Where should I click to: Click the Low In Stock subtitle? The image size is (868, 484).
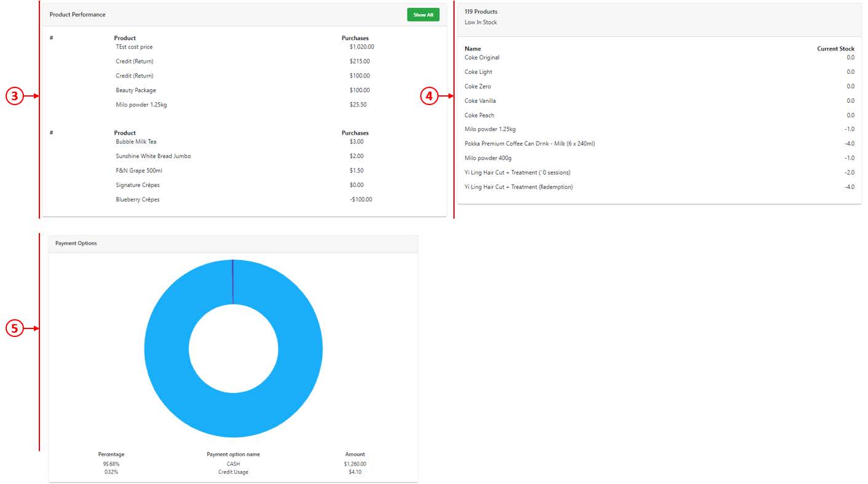[x=481, y=22]
